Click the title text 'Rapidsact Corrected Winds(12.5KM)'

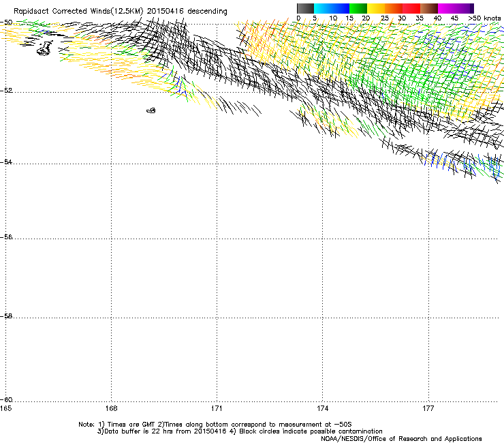click(78, 12)
